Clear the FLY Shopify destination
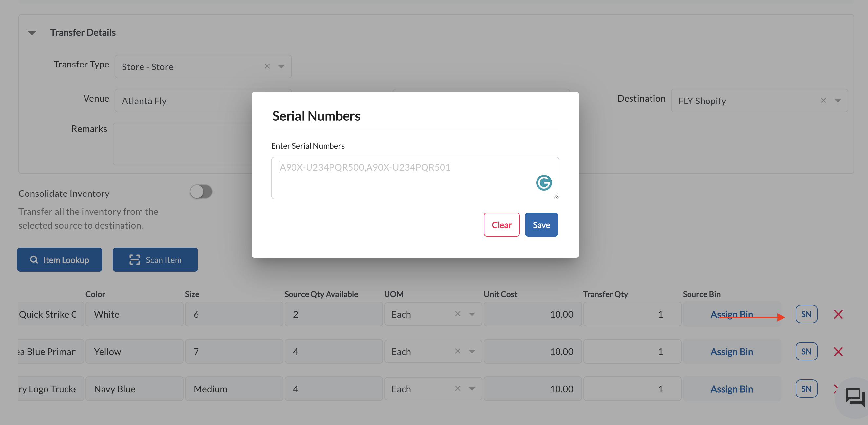Viewport: 868px width, 425px height. (x=823, y=100)
